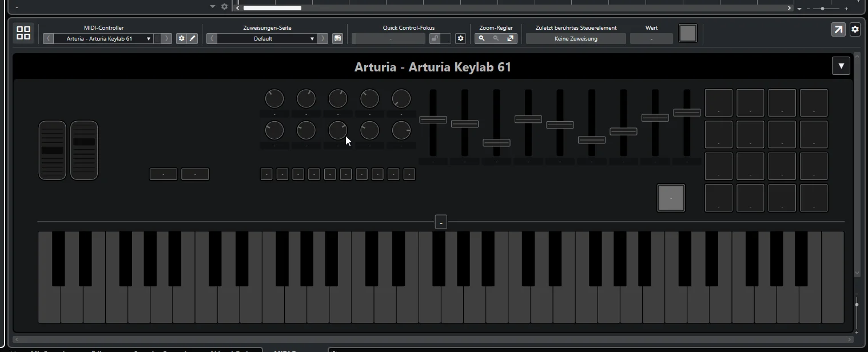This screenshot has width=868, height=352.
Task: Click the Quick Control-Fokus display field
Action: (x=390, y=38)
